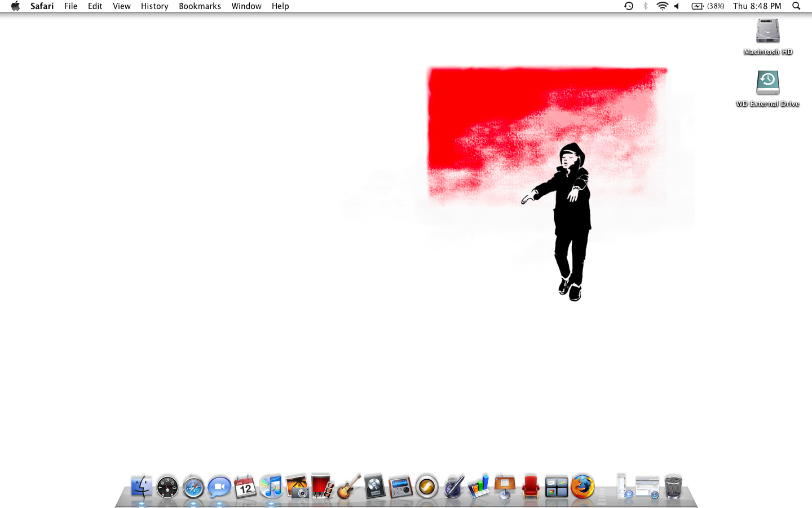This screenshot has width=812, height=508.
Task: Open the waveform audio device Dock icon
Action: (400, 487)
